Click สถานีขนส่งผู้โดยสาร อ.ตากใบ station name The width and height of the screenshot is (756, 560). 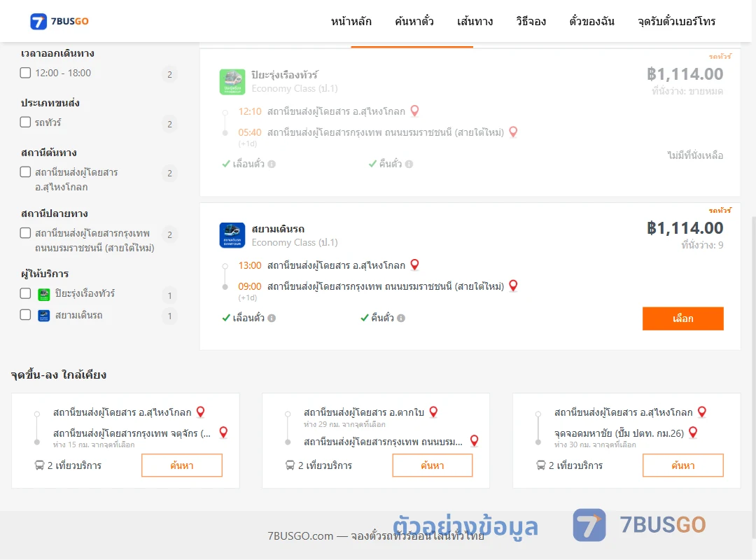(364, 412)
